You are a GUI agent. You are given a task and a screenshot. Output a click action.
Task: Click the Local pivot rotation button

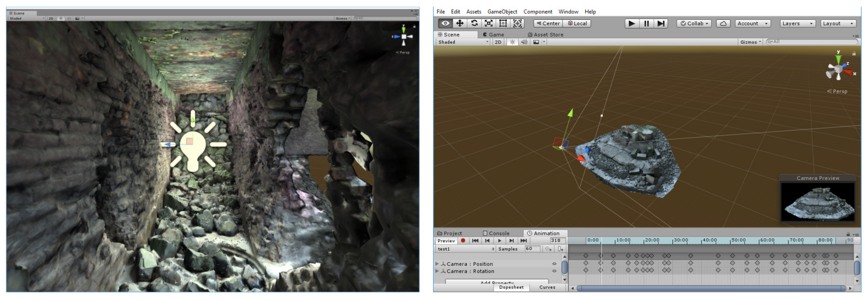(577, 23)
